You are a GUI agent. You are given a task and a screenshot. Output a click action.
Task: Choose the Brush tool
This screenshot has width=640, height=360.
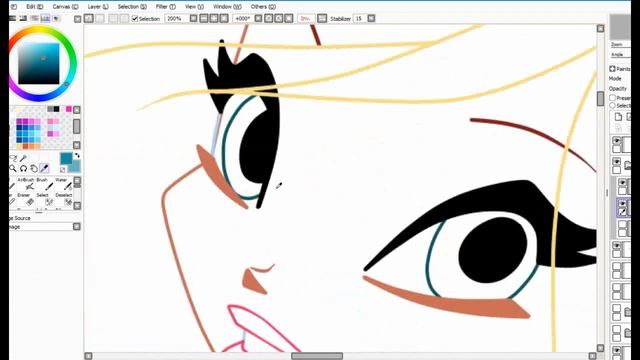[x=44, y=184]
